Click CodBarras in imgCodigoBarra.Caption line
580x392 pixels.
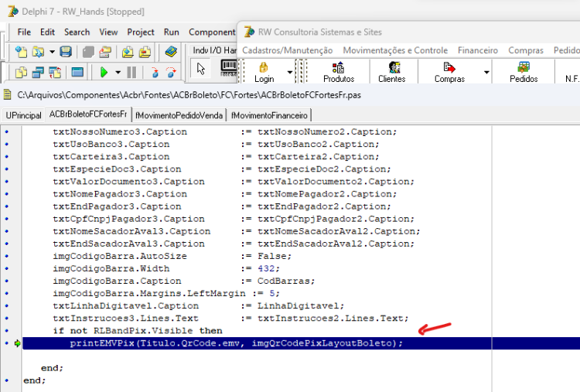click(x=283, y=281)
